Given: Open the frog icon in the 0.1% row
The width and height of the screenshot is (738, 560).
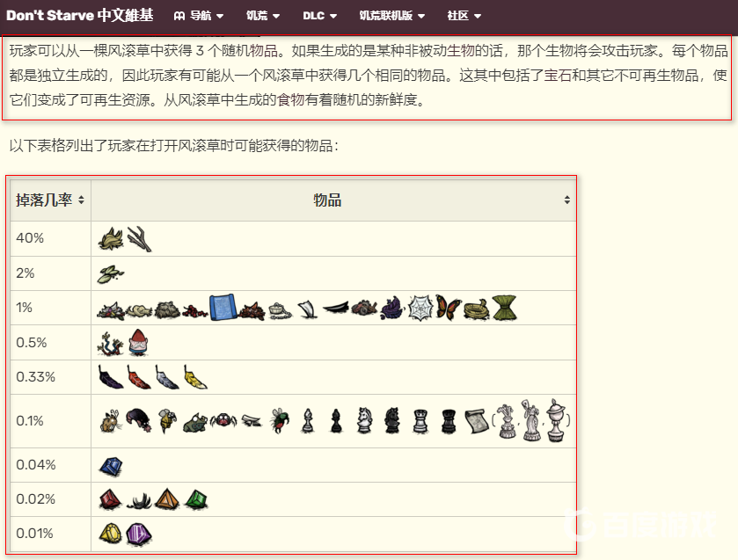Looking at the screenshot, I should point(195,422).
